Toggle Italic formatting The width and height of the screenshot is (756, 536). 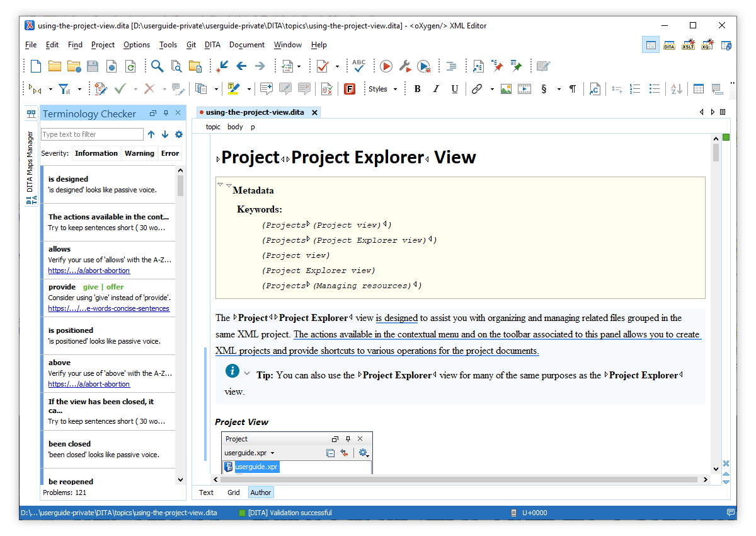(436, 89)
